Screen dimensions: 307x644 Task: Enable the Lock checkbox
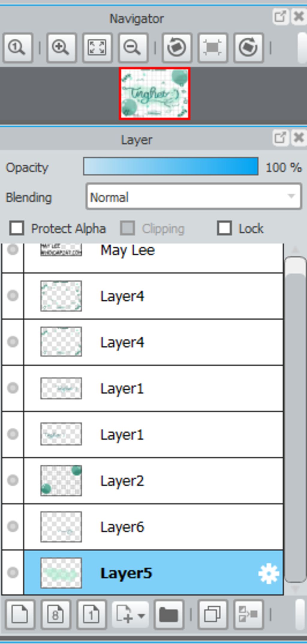(x=225, y=228)
